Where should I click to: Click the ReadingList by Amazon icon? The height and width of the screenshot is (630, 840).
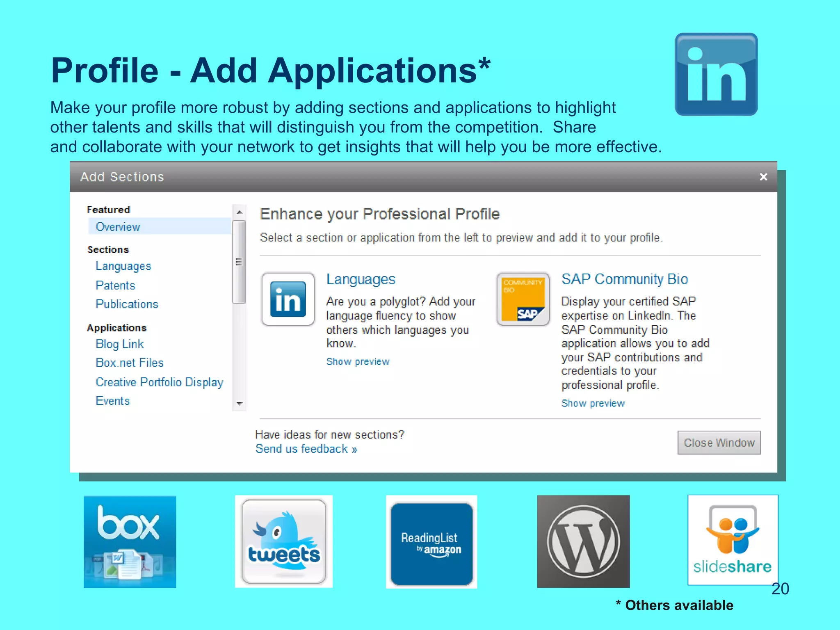tap(431, 542)
